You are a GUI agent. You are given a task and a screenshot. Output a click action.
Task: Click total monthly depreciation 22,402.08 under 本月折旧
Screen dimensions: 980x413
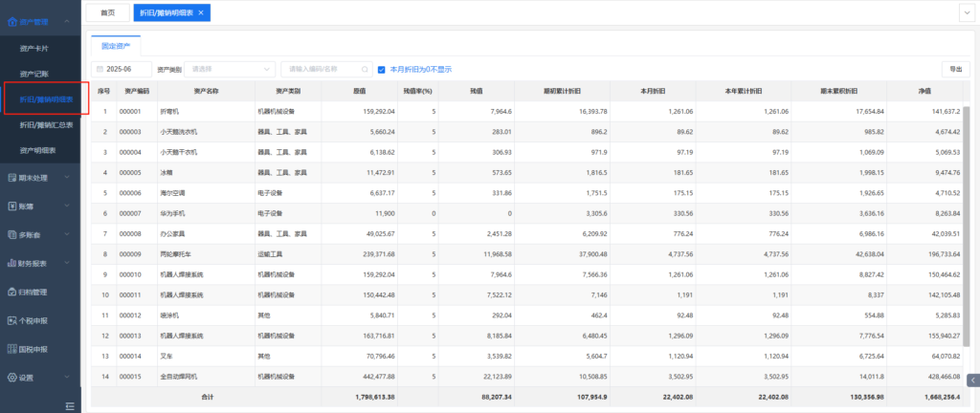click(677, 397)
